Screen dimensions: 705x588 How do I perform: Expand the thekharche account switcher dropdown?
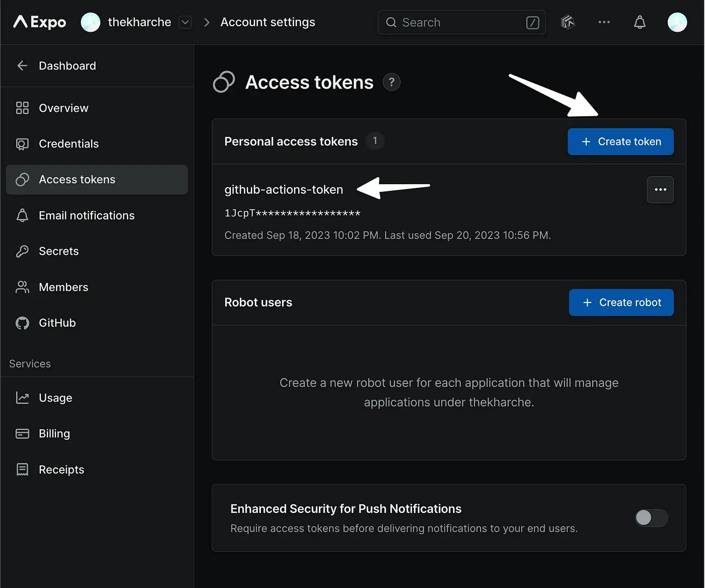click(x=185, y=22)
